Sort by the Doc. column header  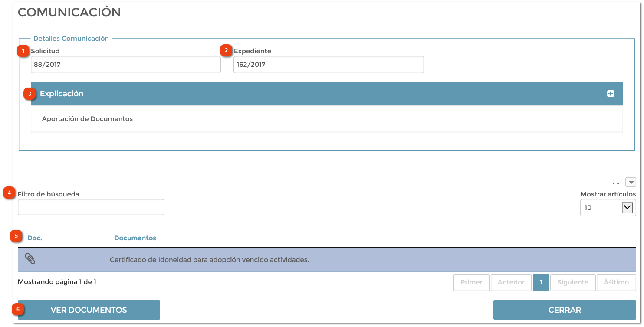[x=35, y=238]
